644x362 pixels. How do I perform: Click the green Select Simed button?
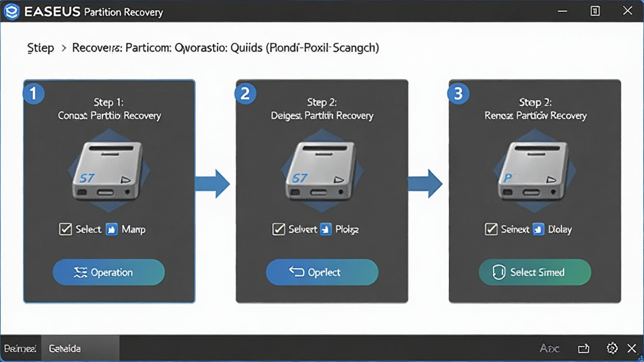click(535, 272)
